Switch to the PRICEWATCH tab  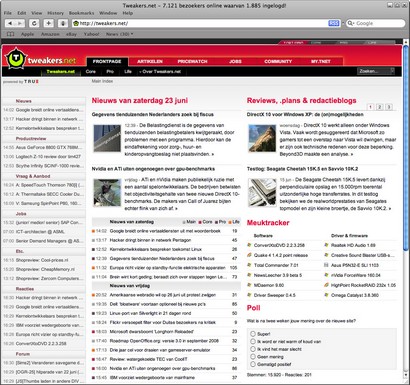192,61
